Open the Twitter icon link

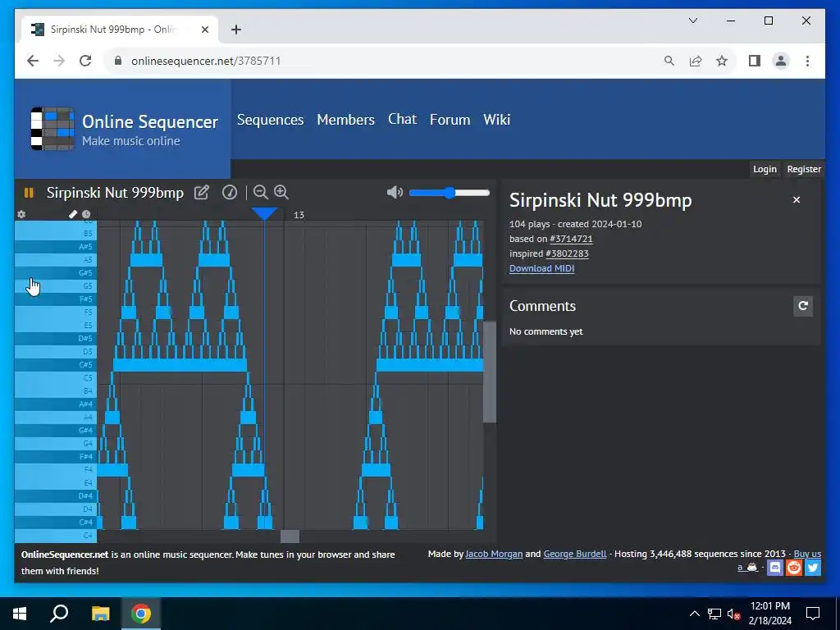point(813,568)
